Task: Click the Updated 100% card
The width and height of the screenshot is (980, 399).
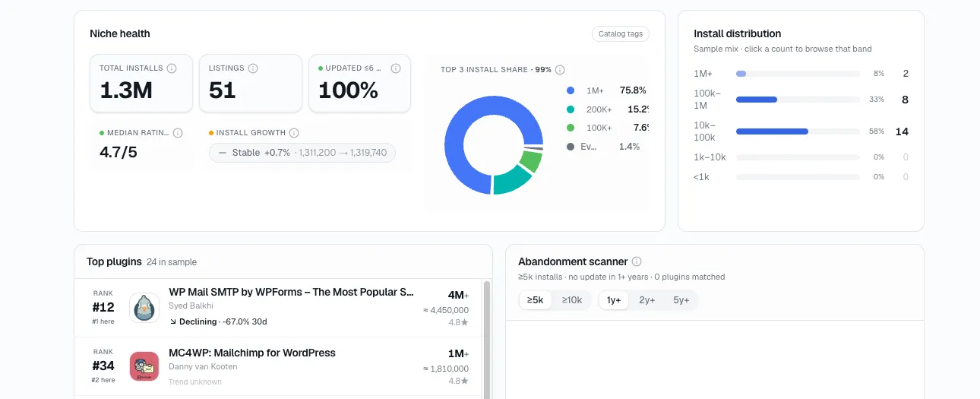Action: [x=360, y=84]
